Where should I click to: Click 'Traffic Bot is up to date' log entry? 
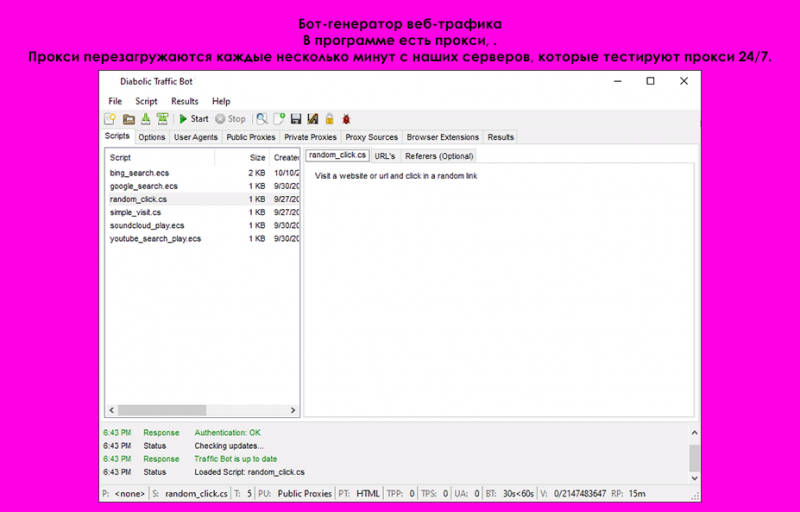point(235,459)
